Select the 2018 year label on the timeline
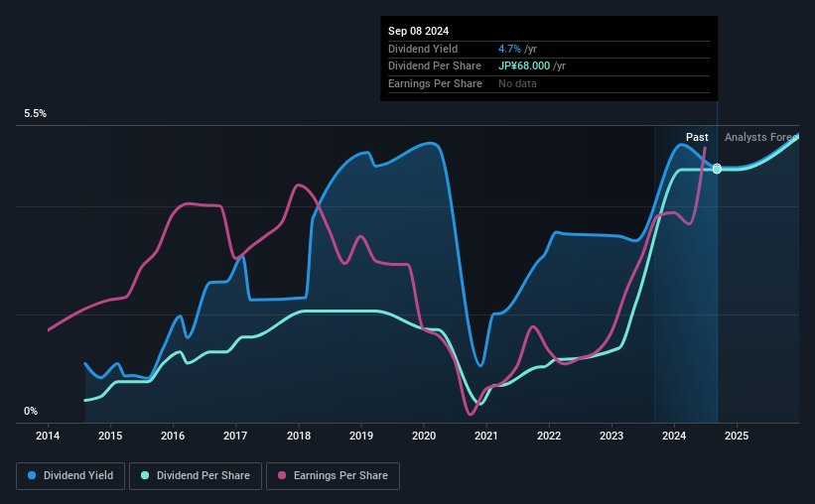This screenshot has height=504, width=815. tap(299, 436)
